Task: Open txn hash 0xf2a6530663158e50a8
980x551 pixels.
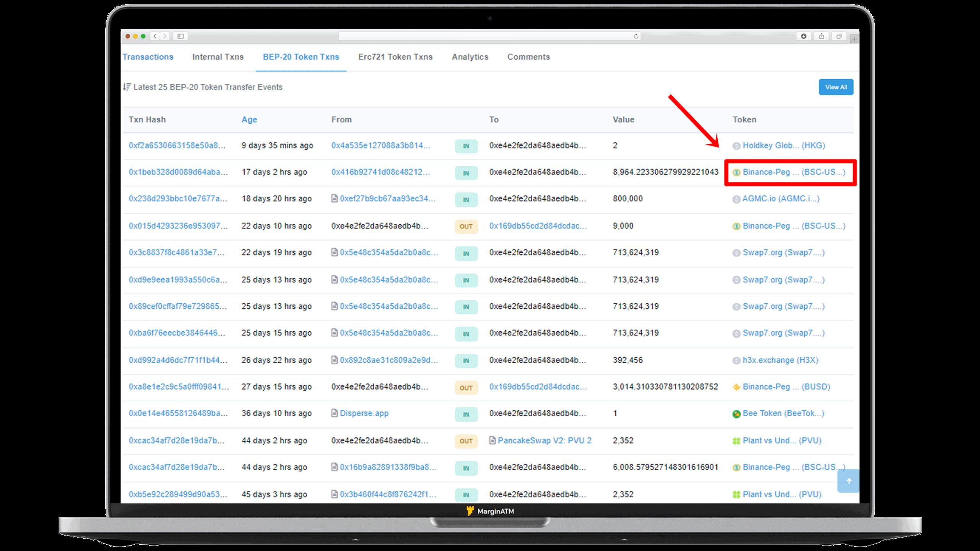Action: (x=177, y=145)
